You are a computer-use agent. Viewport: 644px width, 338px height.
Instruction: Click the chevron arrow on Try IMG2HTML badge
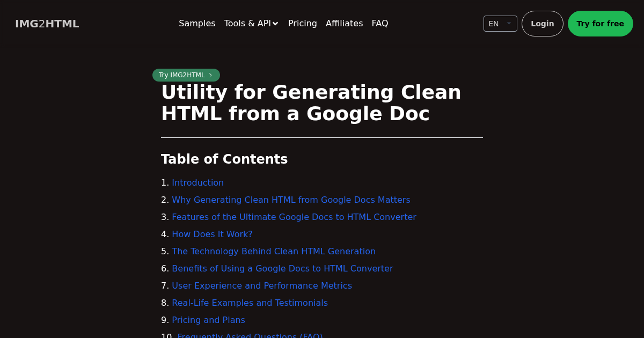pyautogui.click(x=210, y=75)
